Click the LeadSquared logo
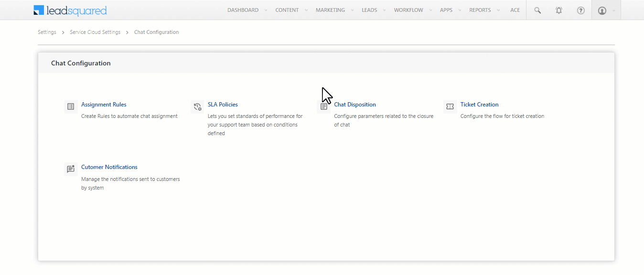 coord(70,10)
